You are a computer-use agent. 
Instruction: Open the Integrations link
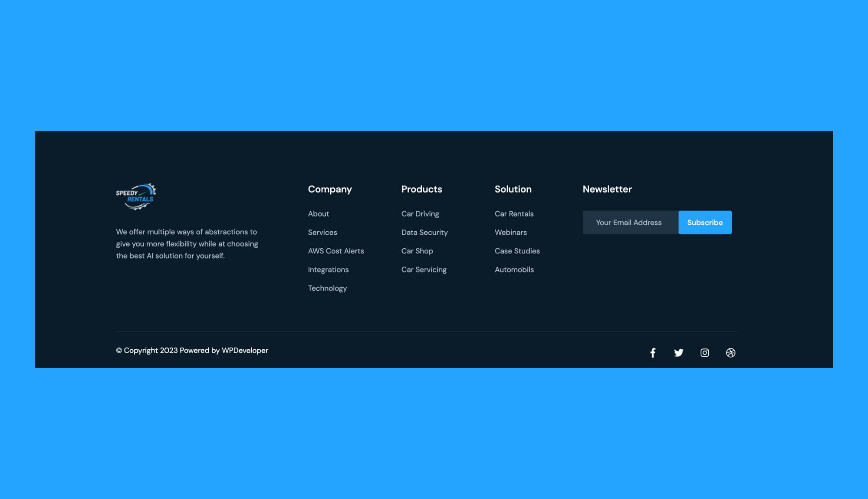[328, 269]
